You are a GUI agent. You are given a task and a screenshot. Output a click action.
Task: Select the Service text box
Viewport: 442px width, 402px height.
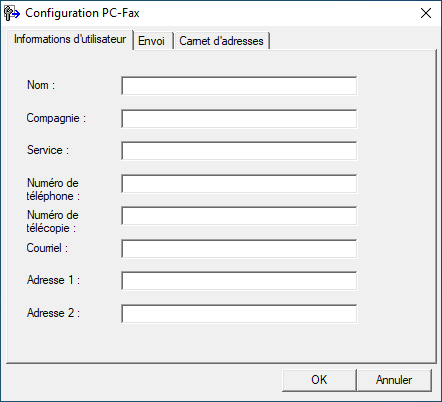[x=239, y=151]
